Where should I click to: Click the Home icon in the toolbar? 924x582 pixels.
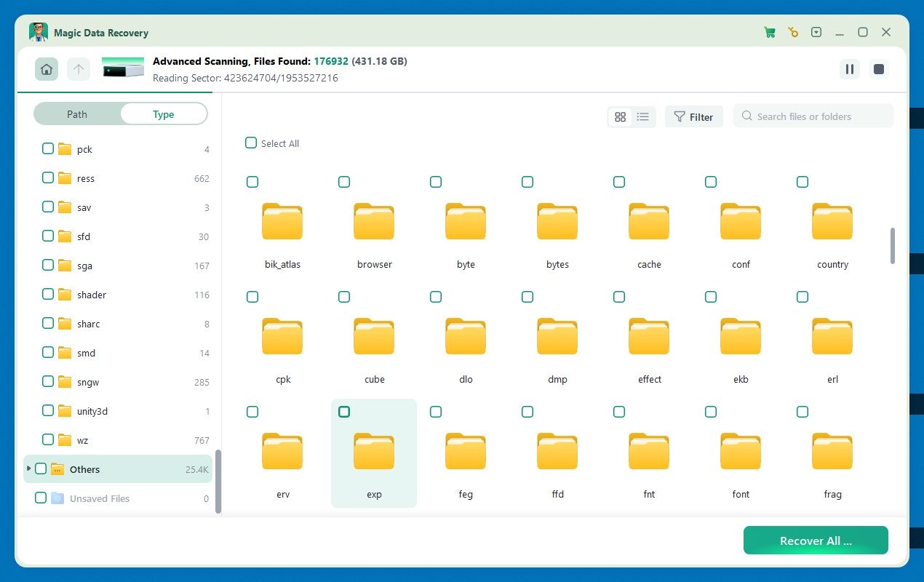click(x=47, y=69)
